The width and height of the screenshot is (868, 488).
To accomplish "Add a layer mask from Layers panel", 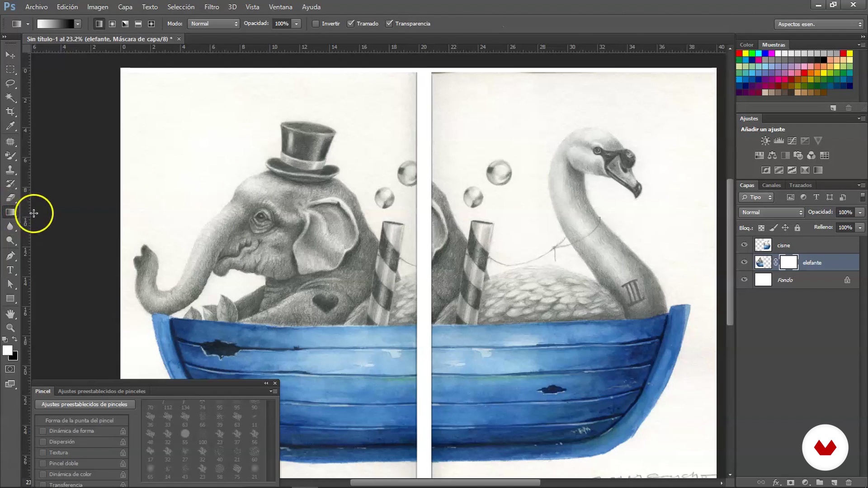I will pyautogui.click(x=790, y=483).
